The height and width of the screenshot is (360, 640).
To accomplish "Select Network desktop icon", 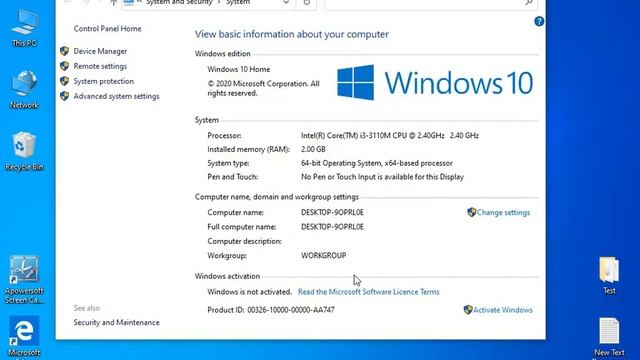I will tap(24, 90).
